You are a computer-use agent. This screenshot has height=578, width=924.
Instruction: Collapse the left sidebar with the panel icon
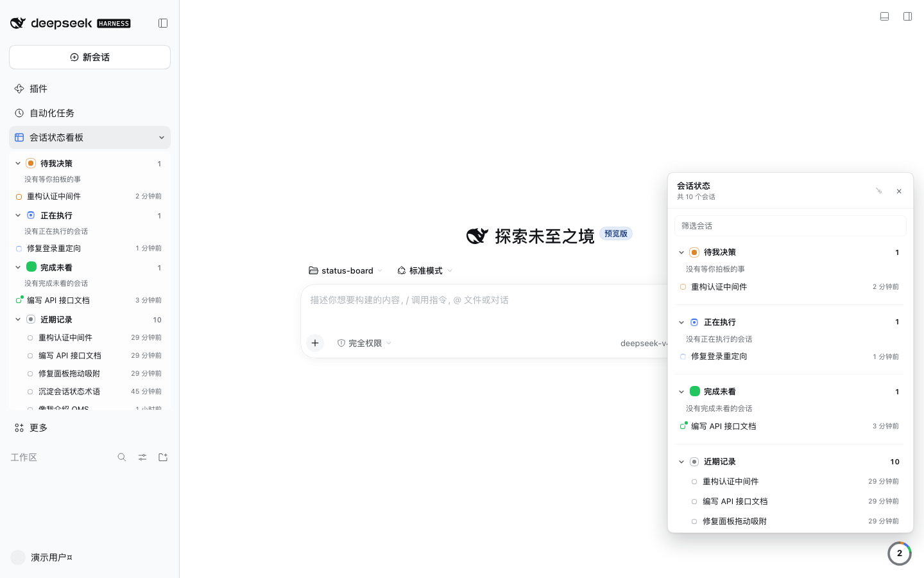pos(163,23)
